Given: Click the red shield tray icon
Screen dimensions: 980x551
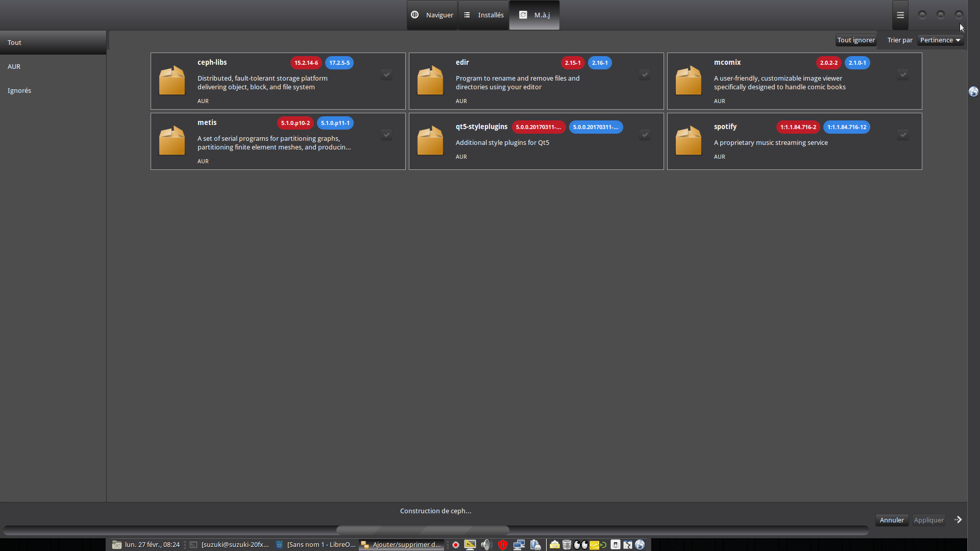Looking at the screenshot, I should (x=503, y=545).
